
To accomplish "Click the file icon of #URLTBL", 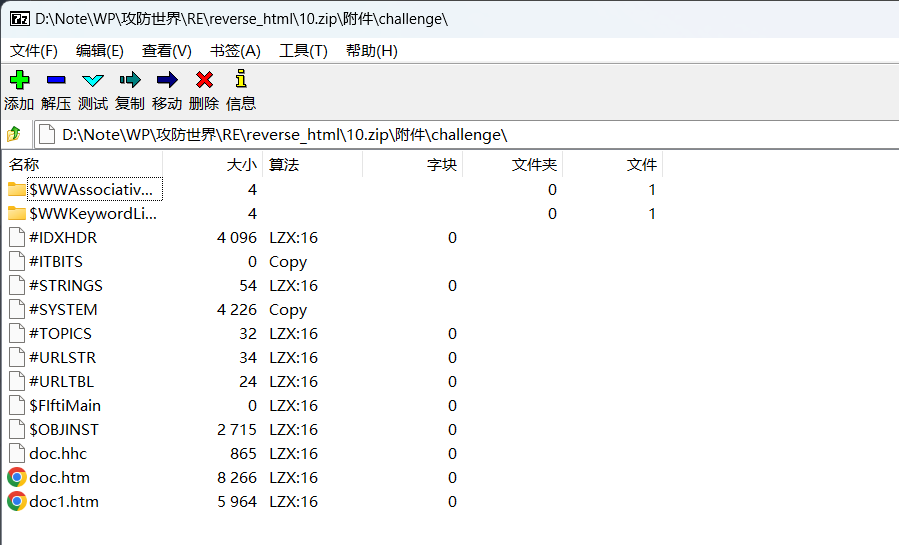I will [17, 382].
